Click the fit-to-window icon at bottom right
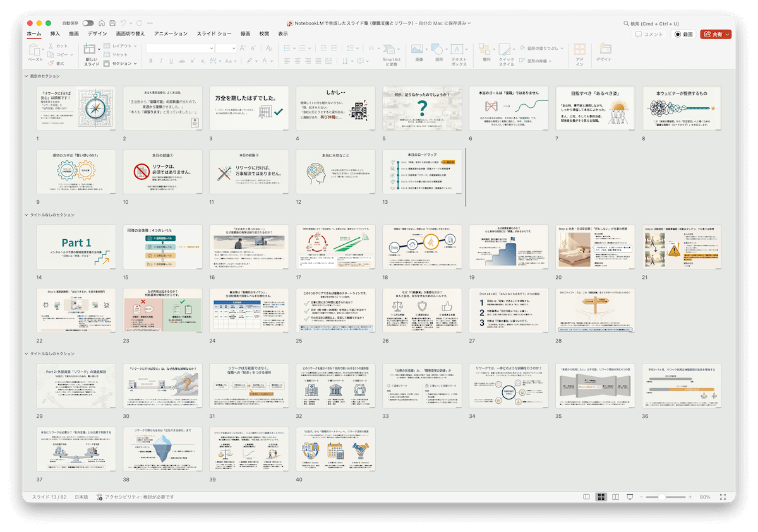This screenshot has height=532, width=758. click(x=723, y=497)
